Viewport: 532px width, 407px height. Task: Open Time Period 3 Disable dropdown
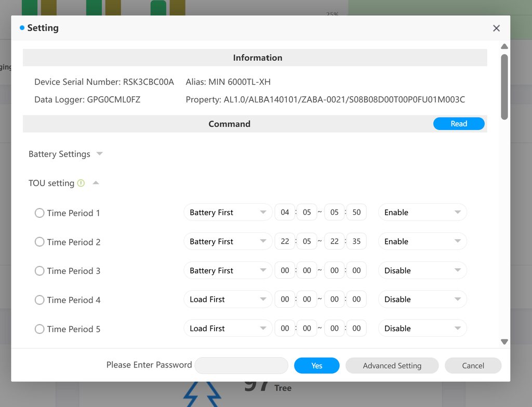pyautogui.click(x=422, y=270)
